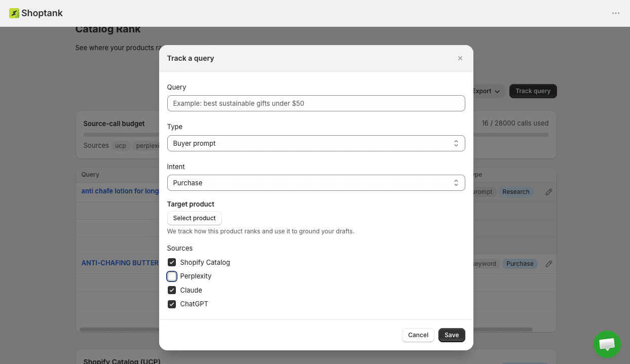Open the anti chafe lotion query link
The image size is (630, 364).
(120, 191)
